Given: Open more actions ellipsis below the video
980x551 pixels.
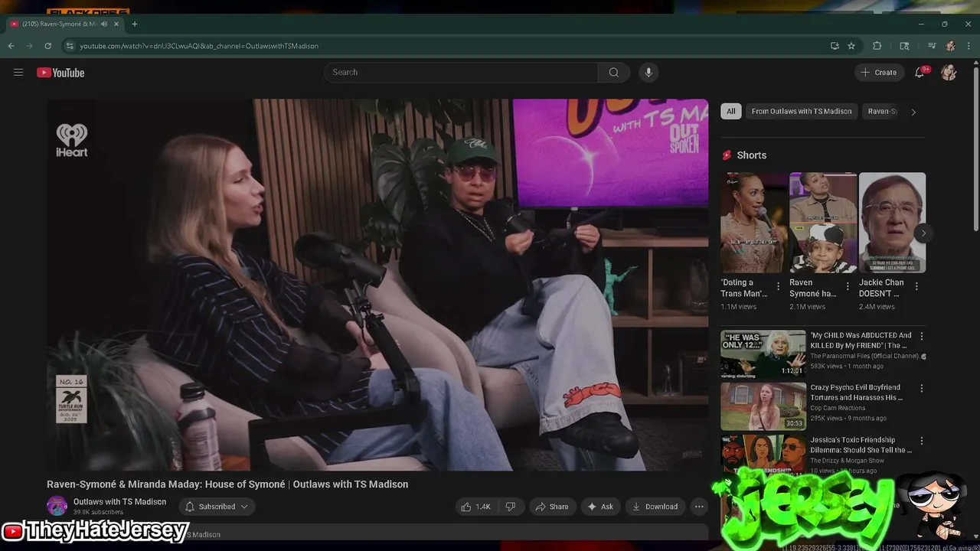Looking at the screenshot, I should pyautogui.click(x=698, y=507).
